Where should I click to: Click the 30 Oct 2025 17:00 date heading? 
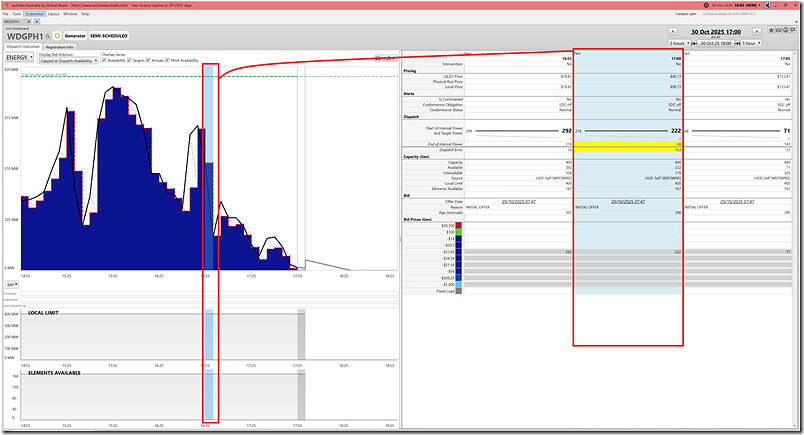pyautogui.click(x=716, y=32)
